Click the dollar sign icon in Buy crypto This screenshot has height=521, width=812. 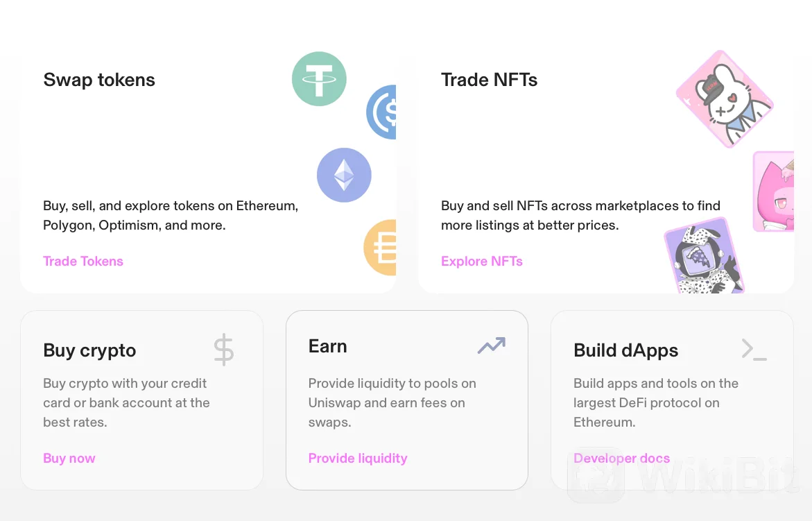pyautogui.click(x=224, y=350)
